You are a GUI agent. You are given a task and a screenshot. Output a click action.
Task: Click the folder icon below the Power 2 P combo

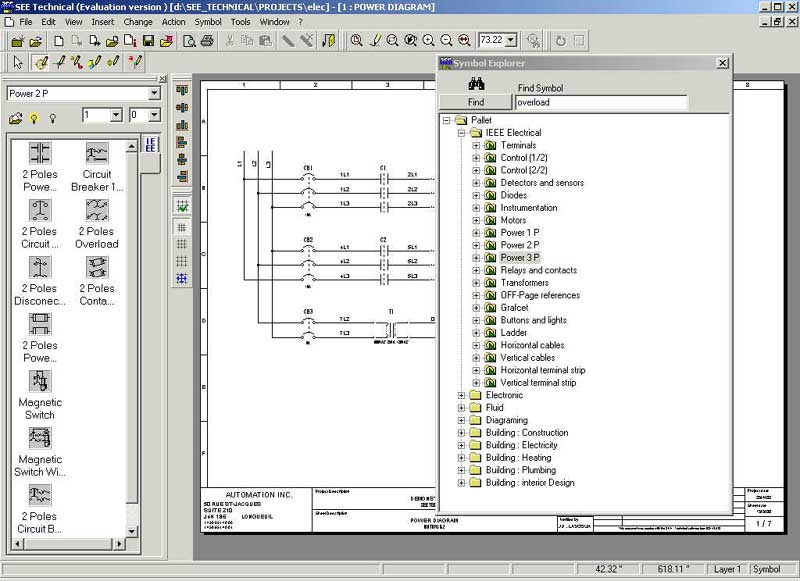(x=16, y=118)
